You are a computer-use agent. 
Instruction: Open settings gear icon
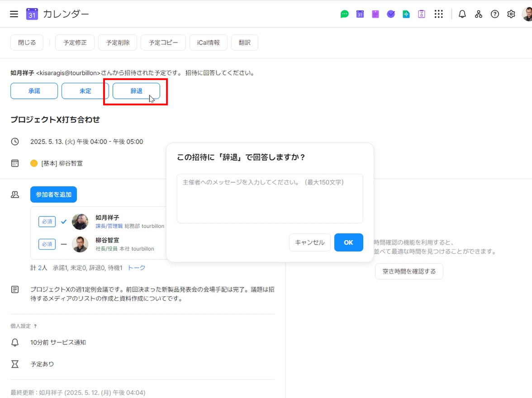[511, 14]
